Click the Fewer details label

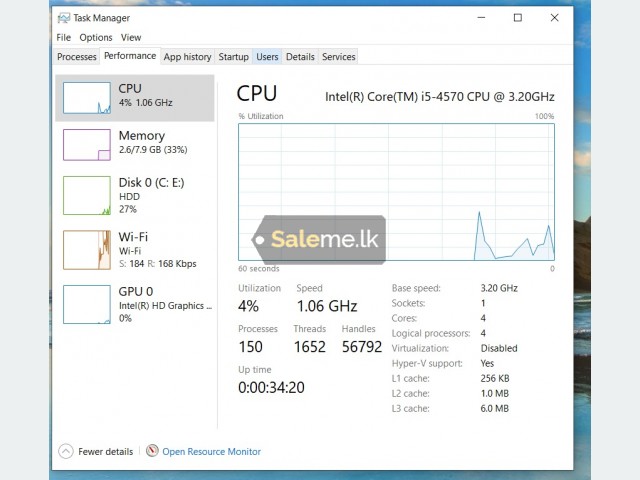[106, 452]
